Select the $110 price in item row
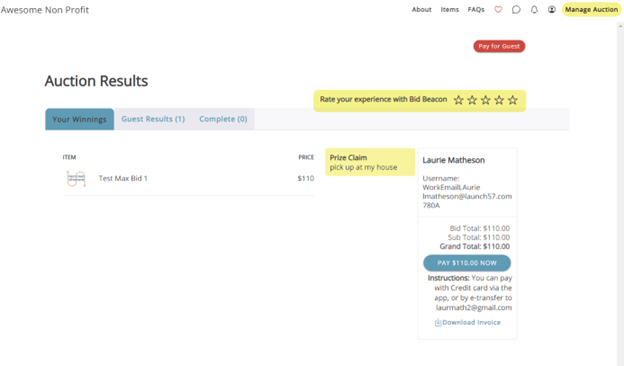This screenshot has height=366, width=624. (x=306, y=178)
